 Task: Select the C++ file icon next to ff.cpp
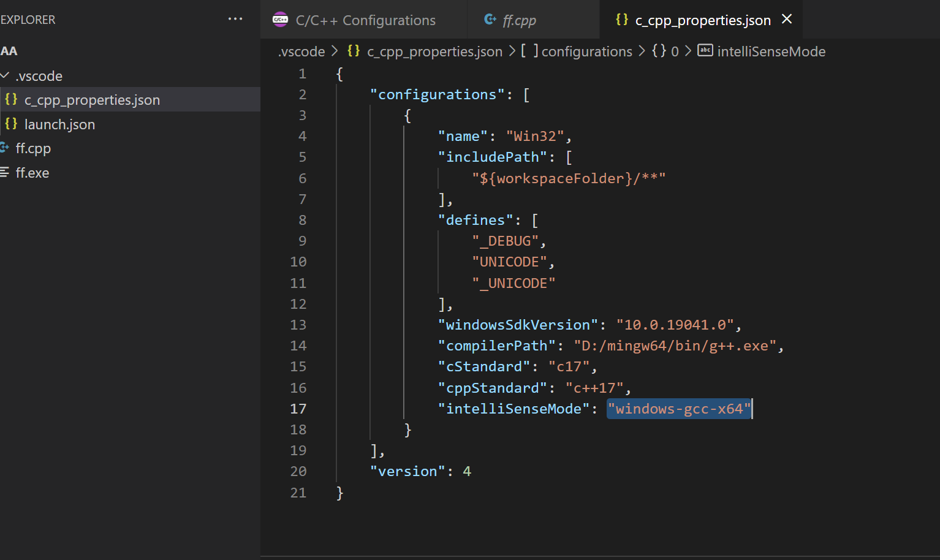(6, 148)
